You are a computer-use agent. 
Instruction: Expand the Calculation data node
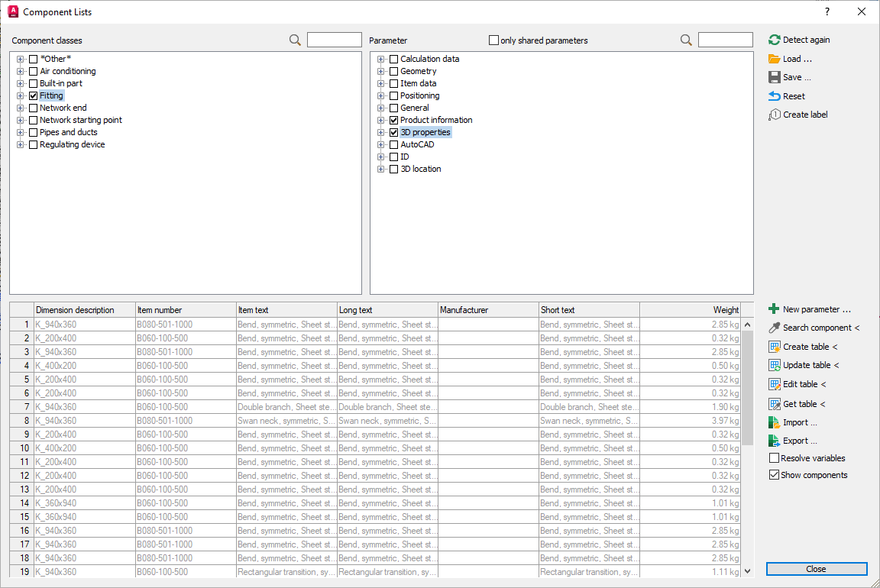(x=381, y=59)
